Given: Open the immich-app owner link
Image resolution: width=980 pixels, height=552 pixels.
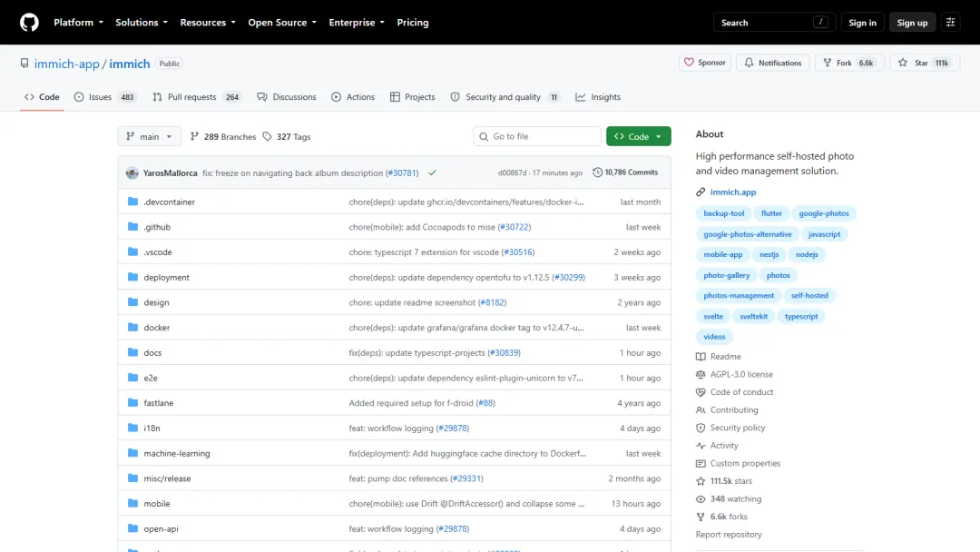Looking at the screenshot, I should pyautogui.click(x=67, y=64).
